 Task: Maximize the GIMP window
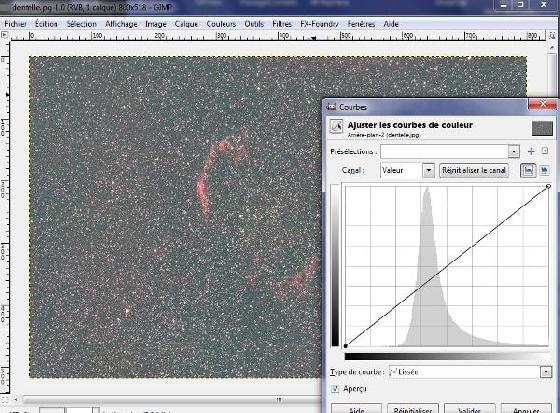tap(520, 5)
